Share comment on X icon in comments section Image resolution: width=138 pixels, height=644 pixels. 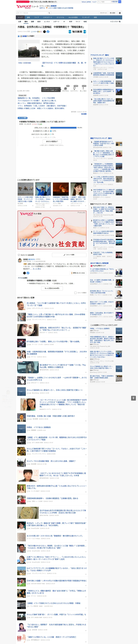tap(24, 273)
